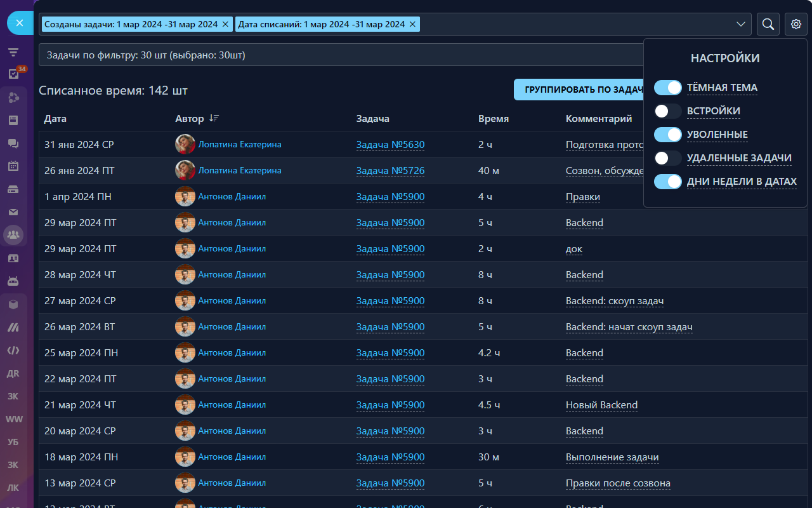Click the '30 м' time cell
Screen dimensions: 812x508
tap(489, 457)
